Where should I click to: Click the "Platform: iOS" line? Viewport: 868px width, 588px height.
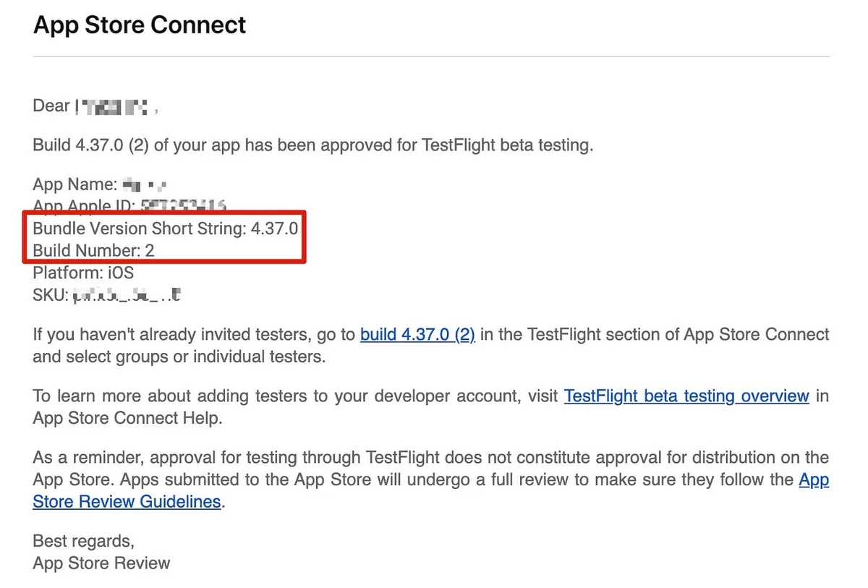click(x=83, y=273)
